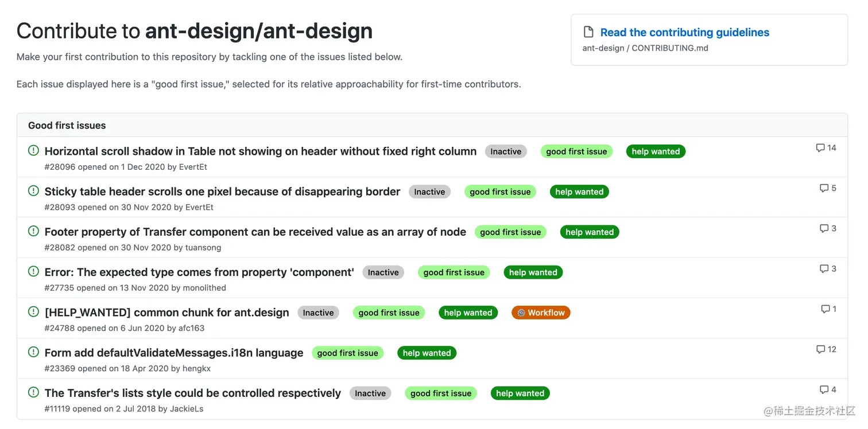The image size is (868, 429).
Task: Click the comment icon showing 14 comments
Action: pyautogui.click(x=820, y=148)
